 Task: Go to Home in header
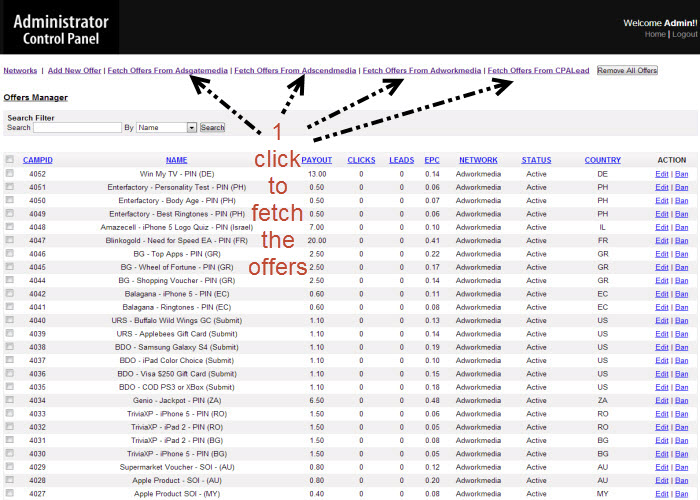point(655,34)
